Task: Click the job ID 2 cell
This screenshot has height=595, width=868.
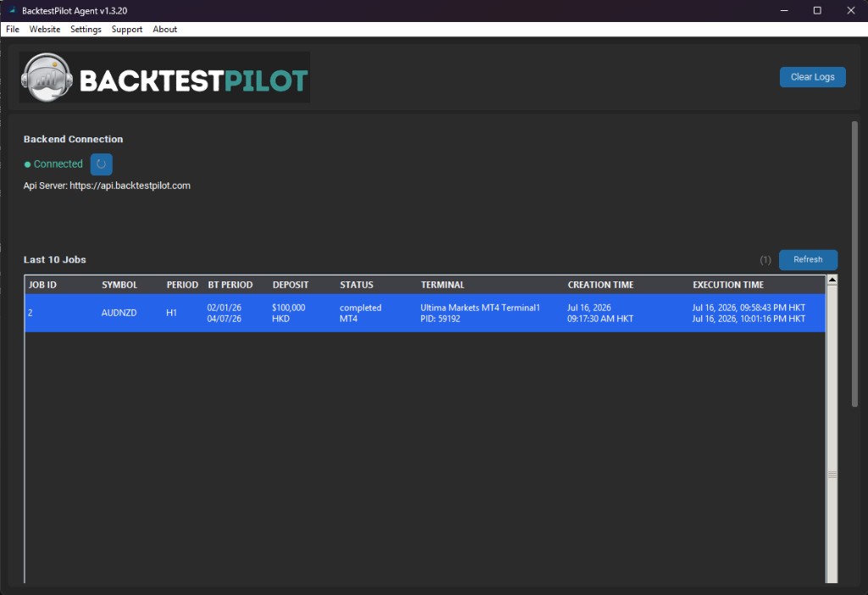Action: (x=31, y=314)
